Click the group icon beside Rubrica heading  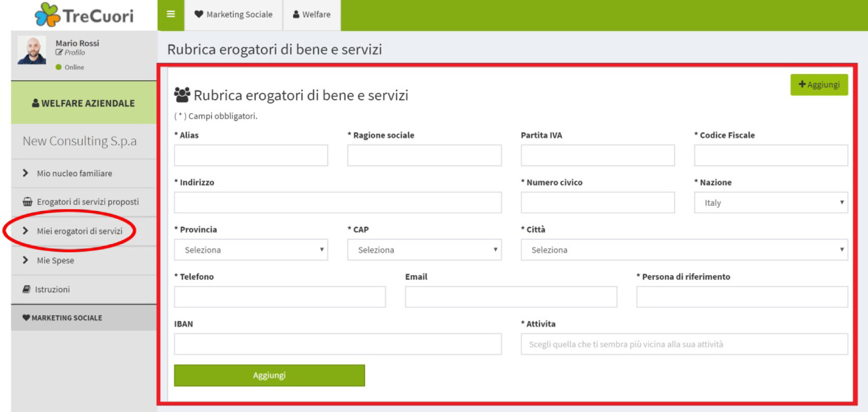182,95
